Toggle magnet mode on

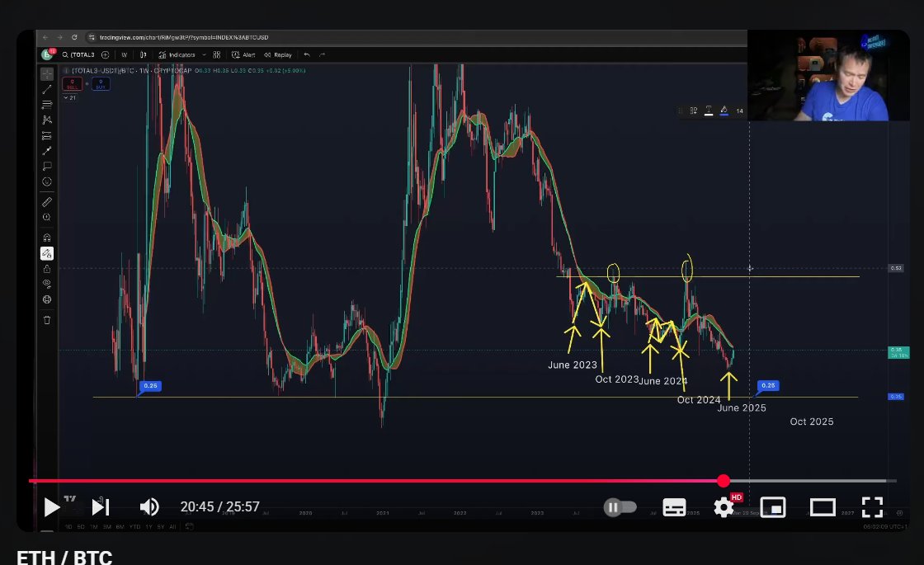tap(47, 236)
